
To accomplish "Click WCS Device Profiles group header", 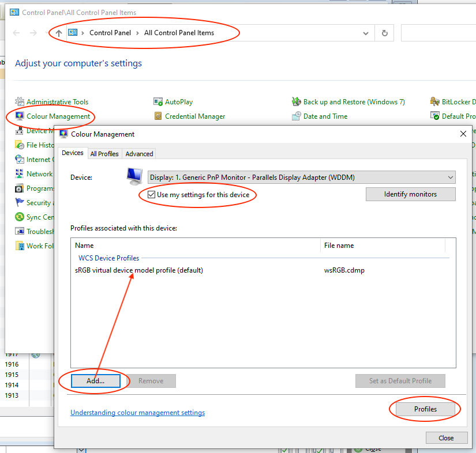I will [108, 258].
